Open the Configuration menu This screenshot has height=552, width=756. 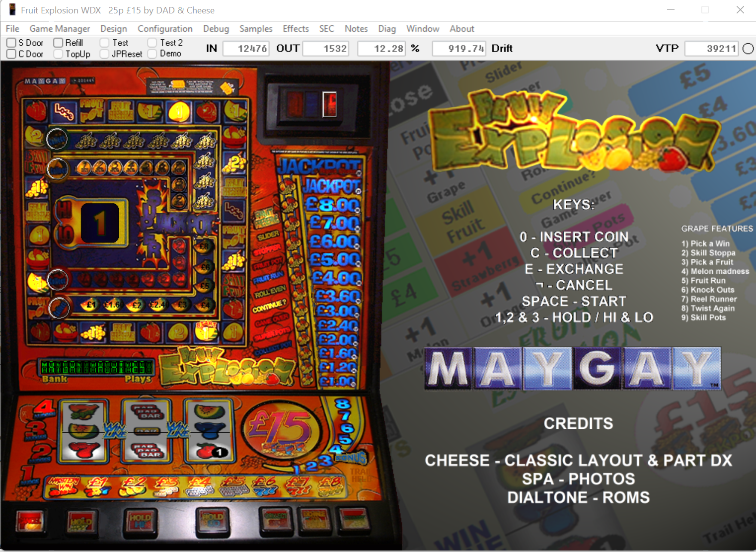point(165,28)
